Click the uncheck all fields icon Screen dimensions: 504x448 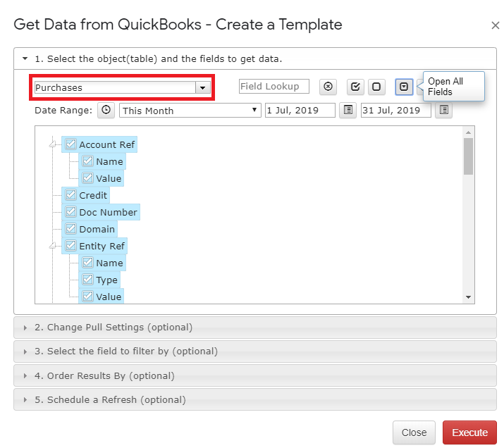coord(376,87)
